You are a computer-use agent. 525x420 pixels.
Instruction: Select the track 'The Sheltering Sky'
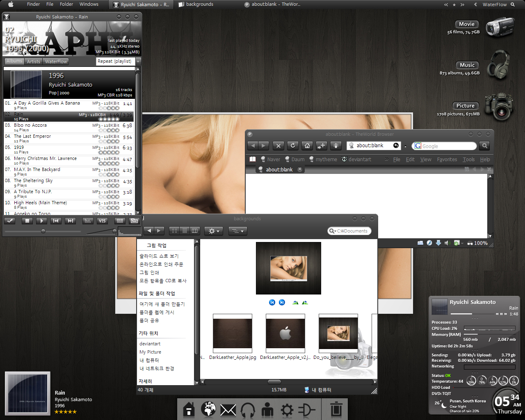coord(68,183)
